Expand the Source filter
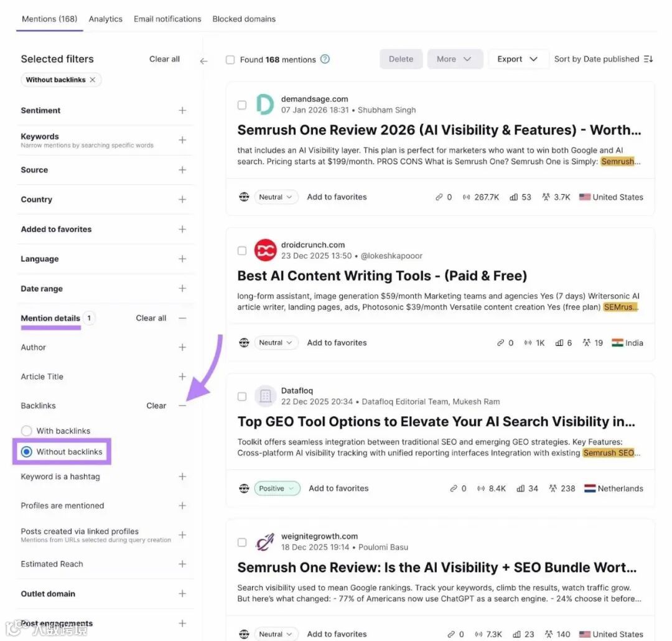Viewport: 672px width, 641px height. (x=182, y=171)
